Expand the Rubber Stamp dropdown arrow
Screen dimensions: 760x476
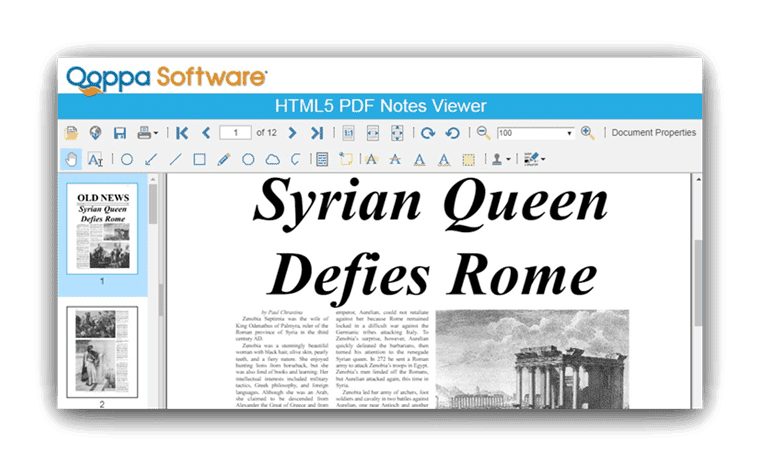tap(508, 159)
